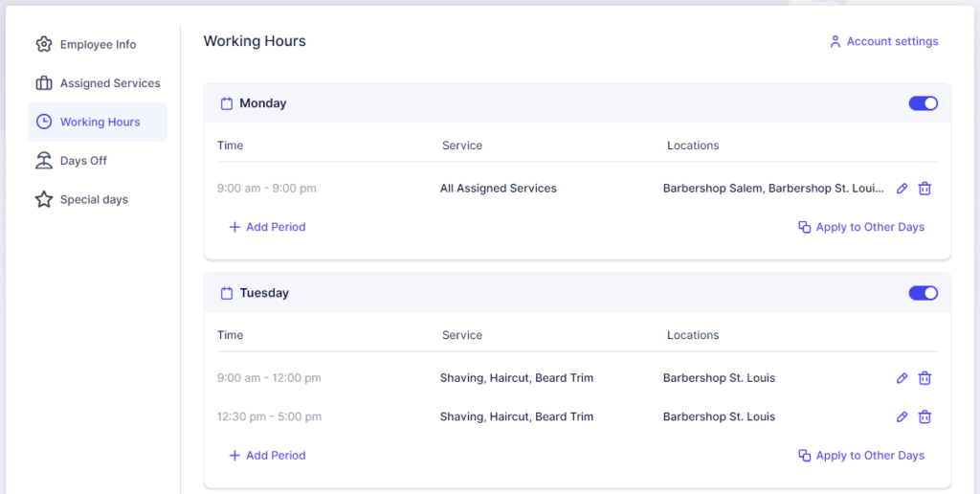Viewport: 980px width, 494px height.
Task: Add a period to Monday
Action: tap(267, 227)
